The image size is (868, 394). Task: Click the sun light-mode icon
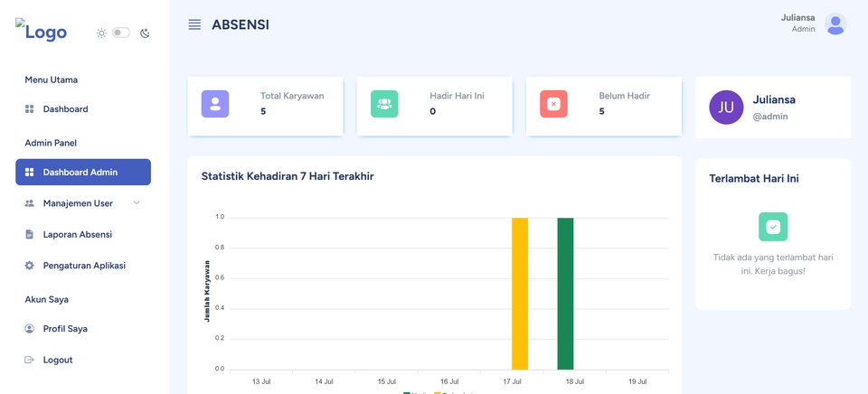[101, 33]
